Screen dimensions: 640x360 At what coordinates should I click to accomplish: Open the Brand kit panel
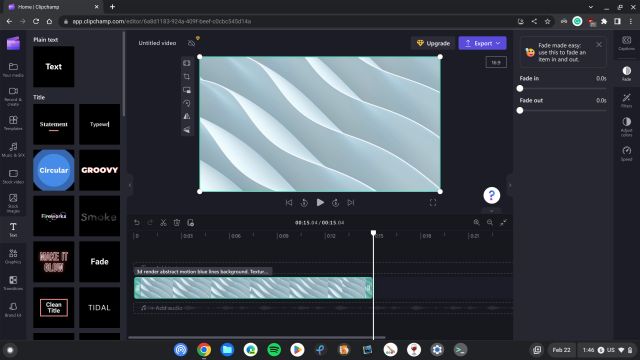[13, 309]
